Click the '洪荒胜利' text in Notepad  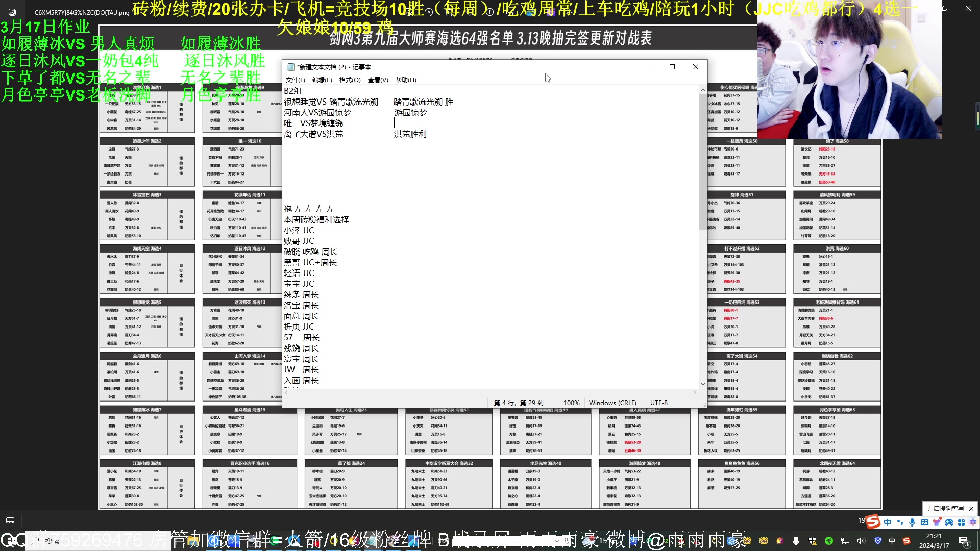[410, 134]
